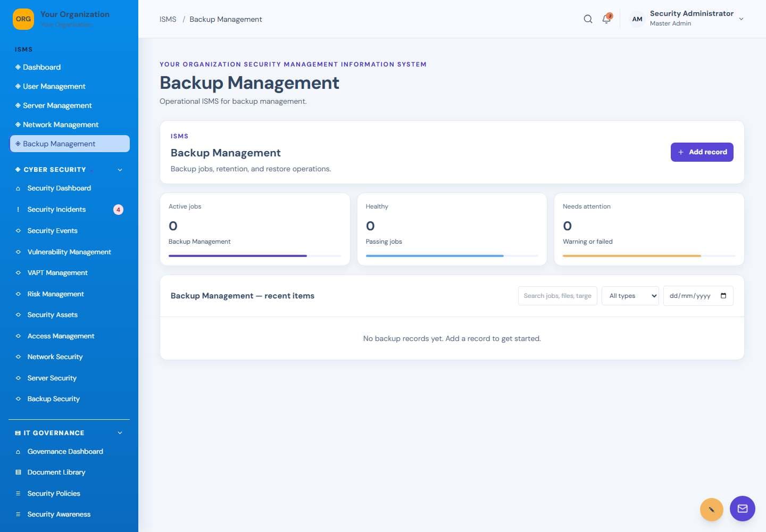Open the Security Administrator account dropdown arrow
Screen dimensions: 766x532
(x=741, y=19)
